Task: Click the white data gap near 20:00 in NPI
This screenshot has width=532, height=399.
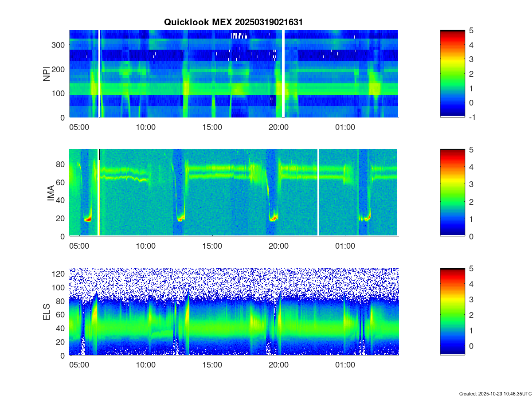Action: coord(283,74)
